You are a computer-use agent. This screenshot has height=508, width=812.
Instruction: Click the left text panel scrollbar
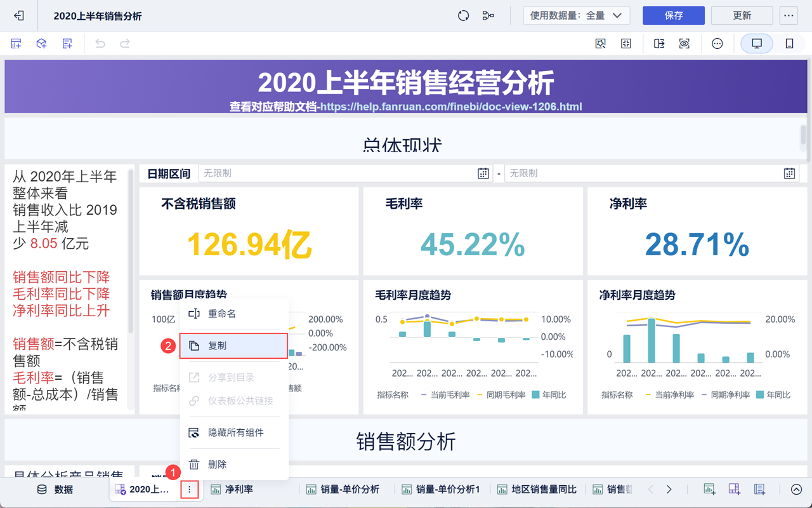click(131, 251)
